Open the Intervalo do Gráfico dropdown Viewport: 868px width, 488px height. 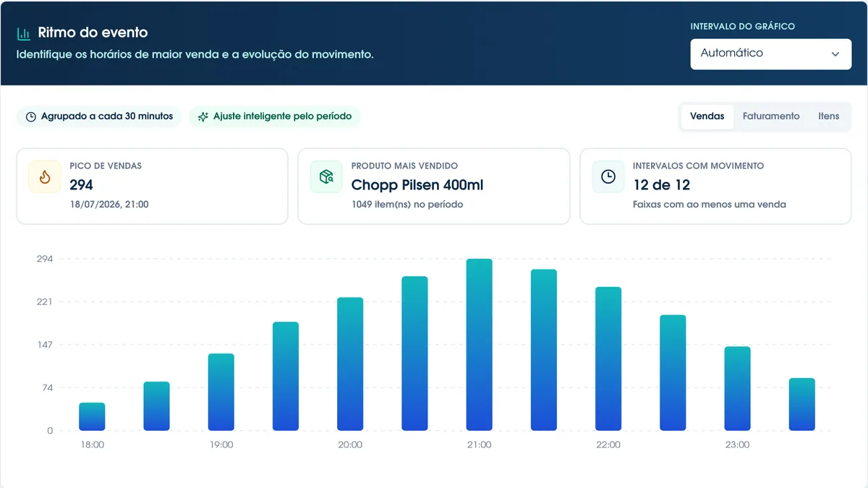[771, 54]
